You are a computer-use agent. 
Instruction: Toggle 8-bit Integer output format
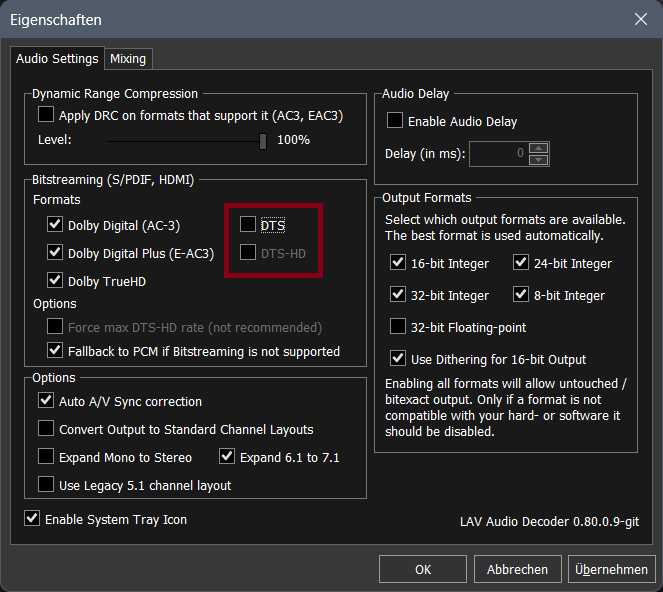(521, 294)
